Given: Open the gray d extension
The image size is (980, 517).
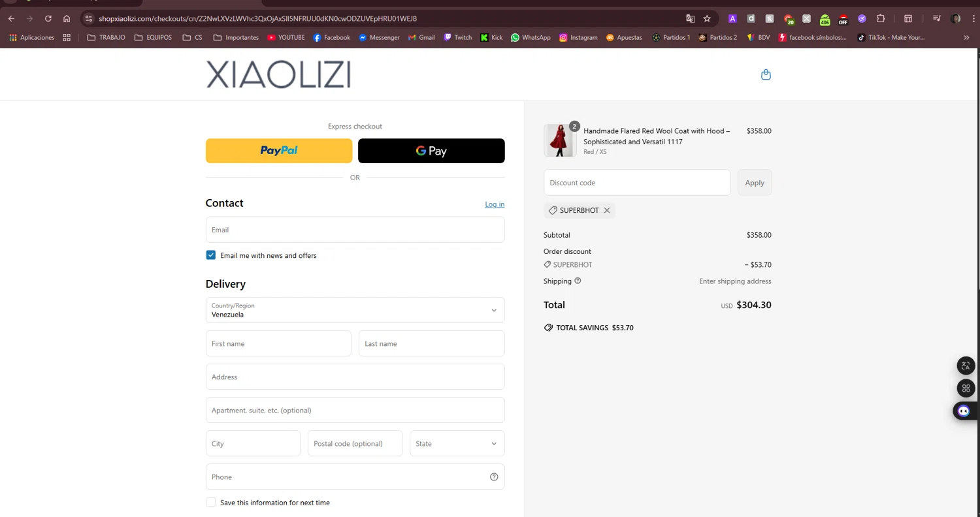Looking at the screenshot, I should pos(751,19).
